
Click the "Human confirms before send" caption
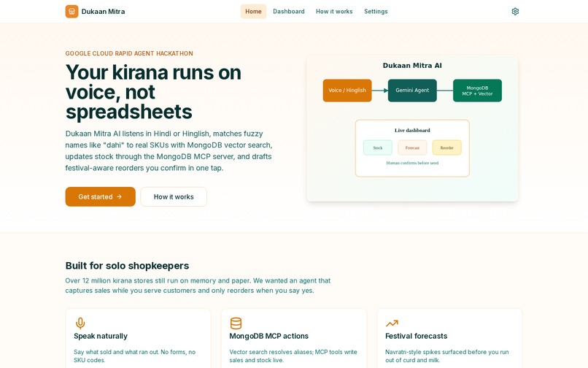click(412, 163)
